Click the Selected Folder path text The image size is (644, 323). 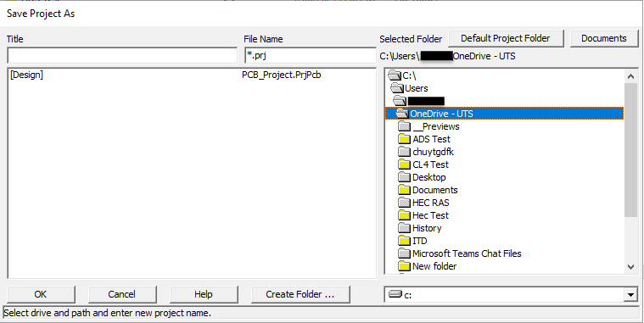coord(448,56)
